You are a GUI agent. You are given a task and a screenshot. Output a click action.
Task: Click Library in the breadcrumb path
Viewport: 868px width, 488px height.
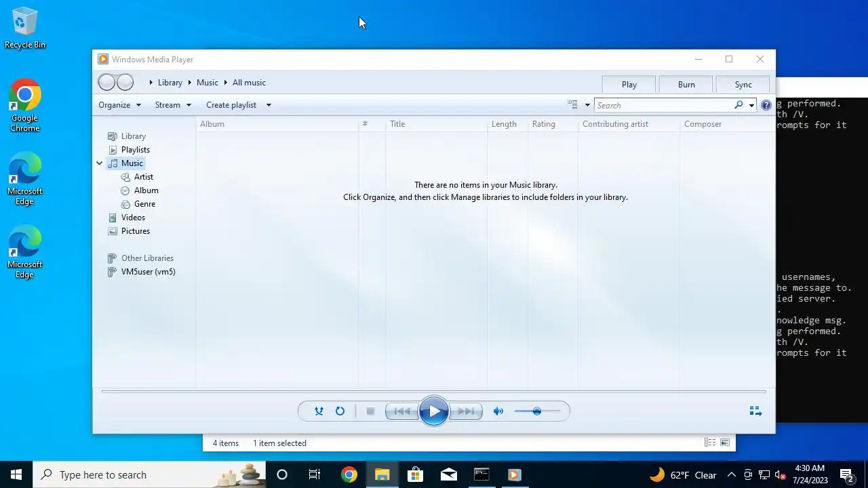(x=170, y=83)
